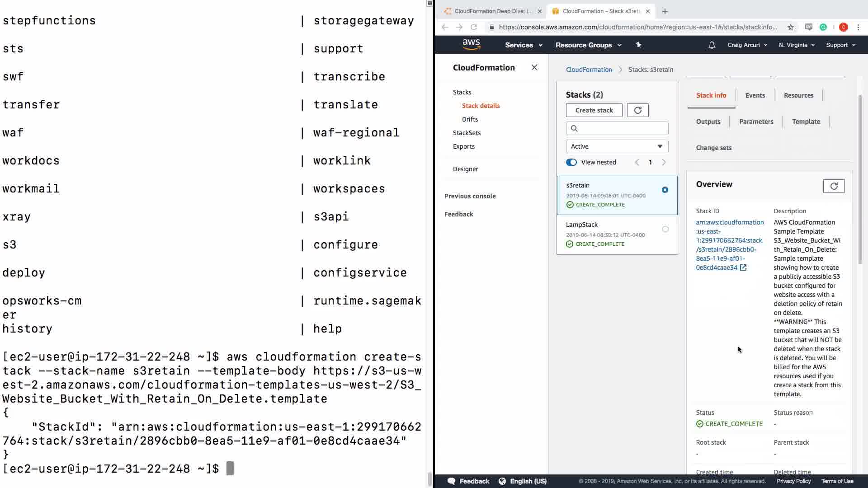The width and height of the screenshot is (868, 488).
Task: Open the notifications bell
Action: pyautogui.click(x=712, y=45)
